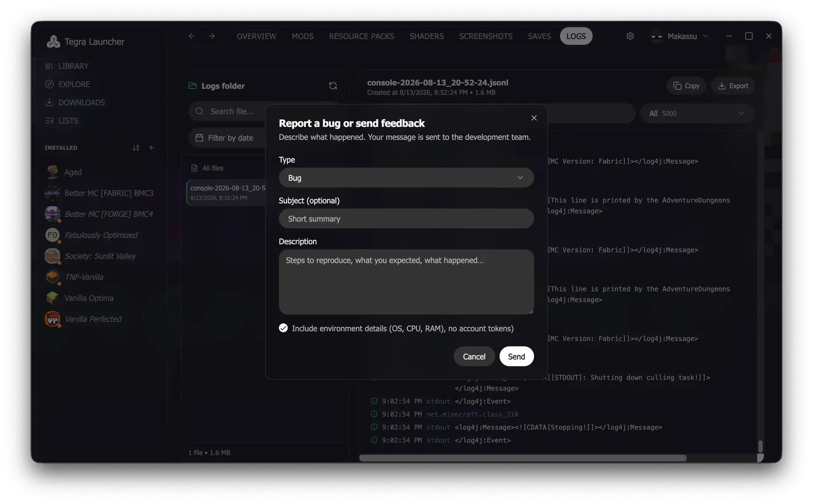
Task: Switch to the Mods tab
Action: [302, 36]
